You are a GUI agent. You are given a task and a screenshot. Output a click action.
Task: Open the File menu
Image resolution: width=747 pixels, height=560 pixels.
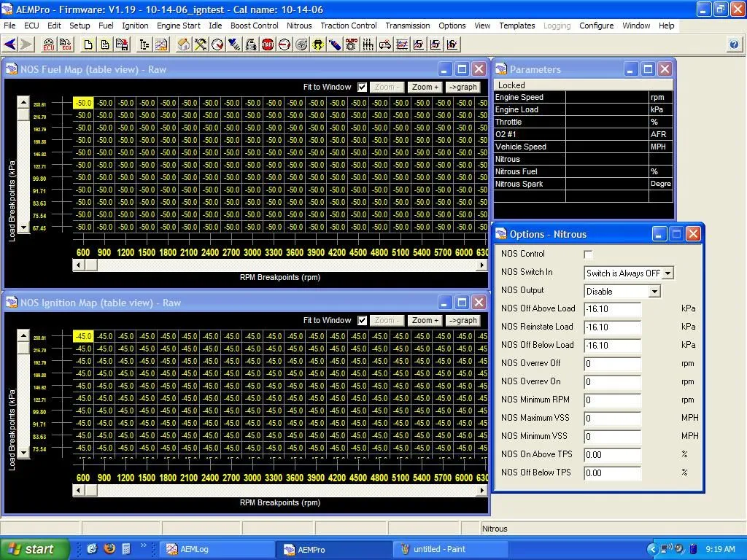coord(11,26)
